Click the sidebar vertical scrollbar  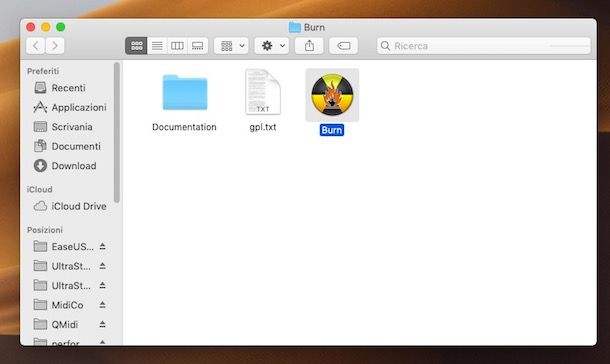click(117, 132)
